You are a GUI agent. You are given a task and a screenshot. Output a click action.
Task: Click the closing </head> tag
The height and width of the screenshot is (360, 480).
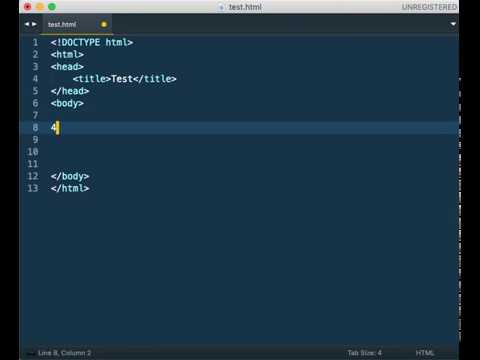pos(70,91)
